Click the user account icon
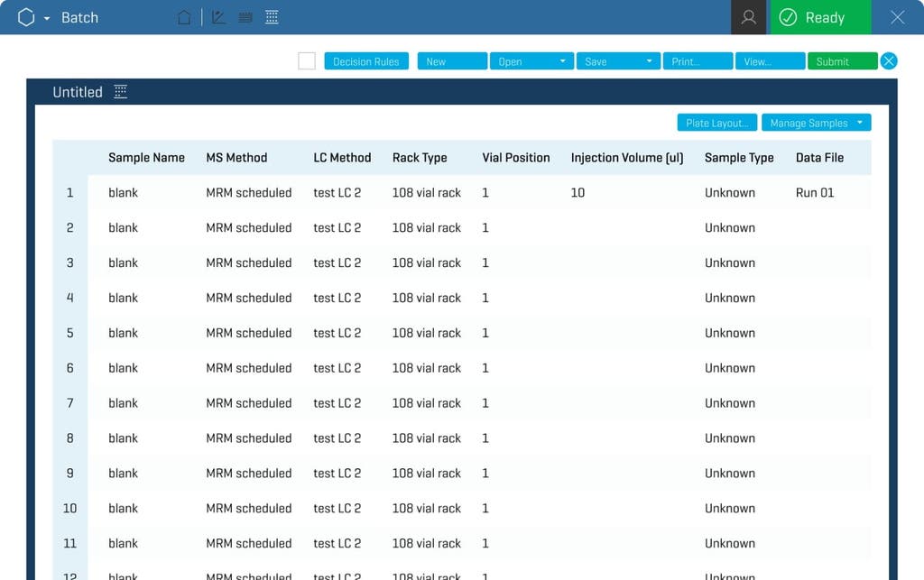The height and width of the screenshot is (580, 924). point(747,16)
